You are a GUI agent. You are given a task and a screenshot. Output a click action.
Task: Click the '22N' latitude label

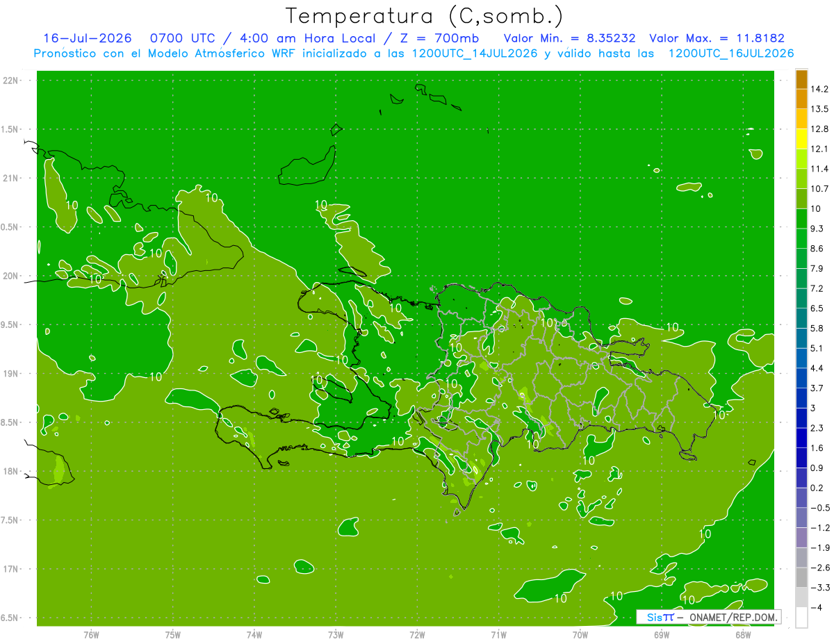11,81
